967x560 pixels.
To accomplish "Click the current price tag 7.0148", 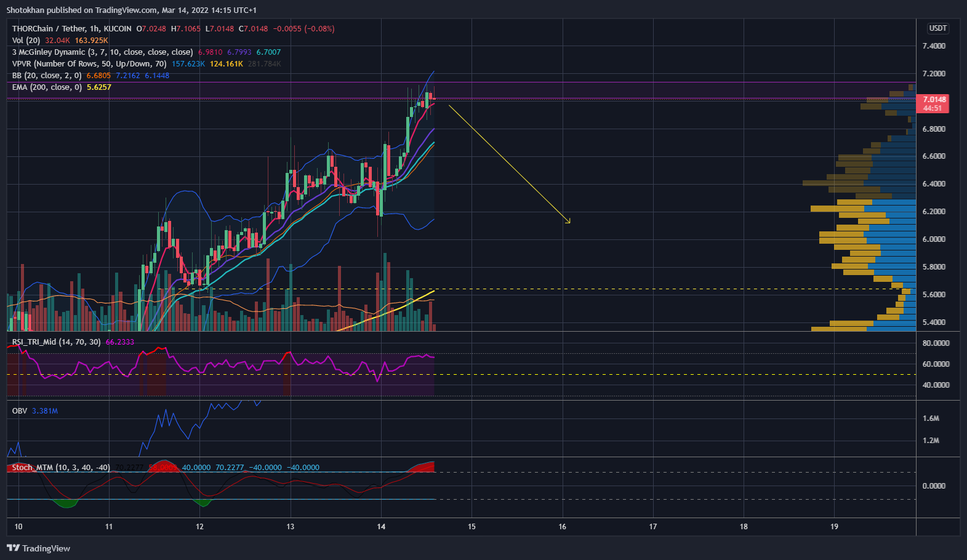I will [934, 100].
